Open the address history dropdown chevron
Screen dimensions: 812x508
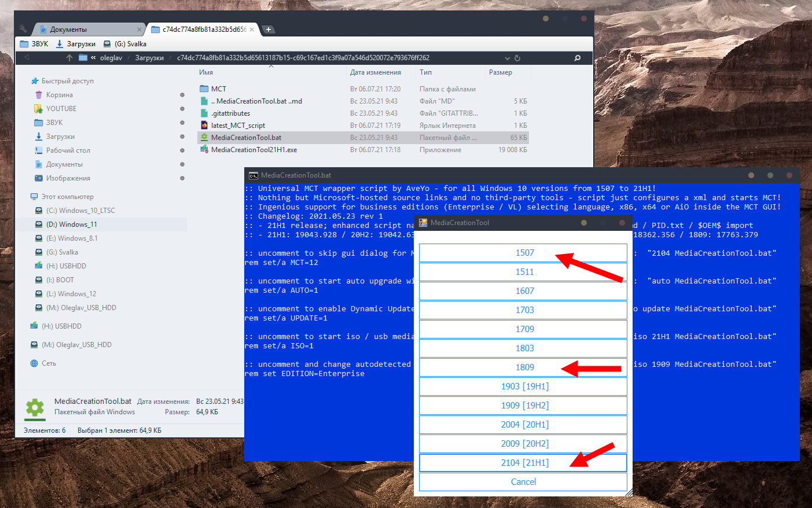[508, 58]
